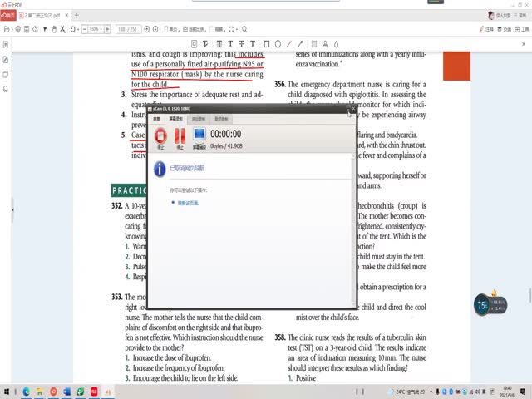The image size is (532, 399).
Task: Open a new tab with plus button
Action: click(77, 15)
